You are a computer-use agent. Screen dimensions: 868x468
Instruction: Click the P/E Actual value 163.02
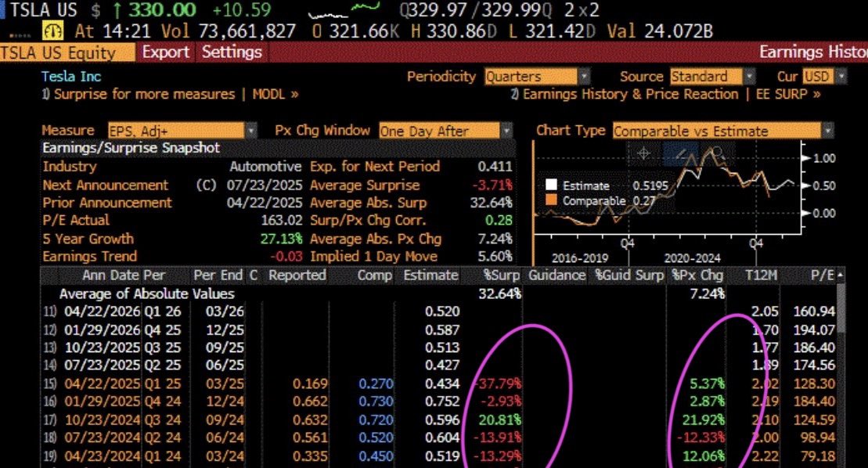click(282, 220)
